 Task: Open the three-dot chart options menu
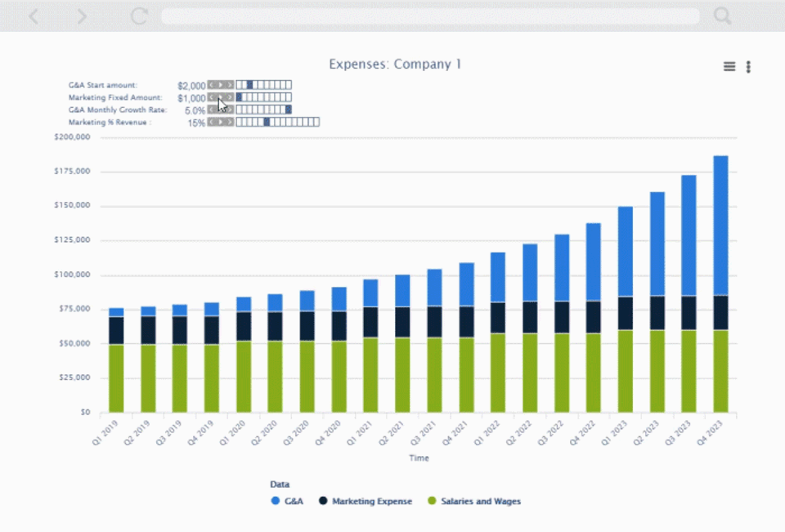(x=748, y=67)
